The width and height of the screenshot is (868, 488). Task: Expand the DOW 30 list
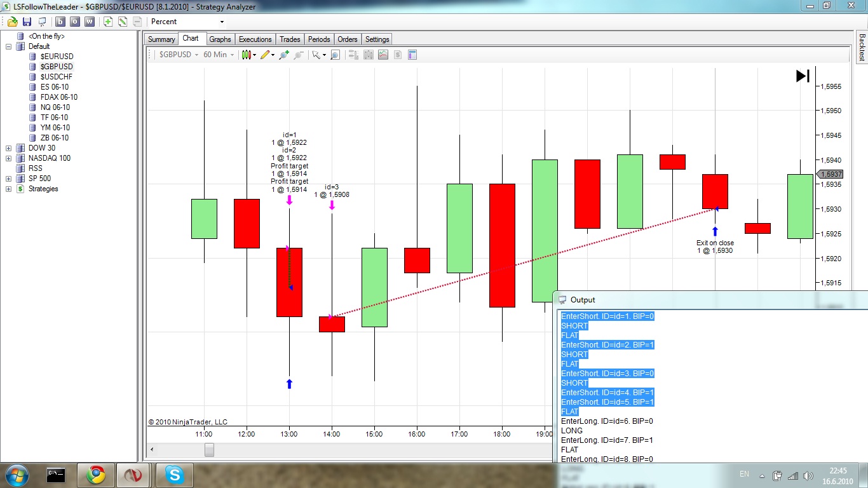click(x=8, y=148)
